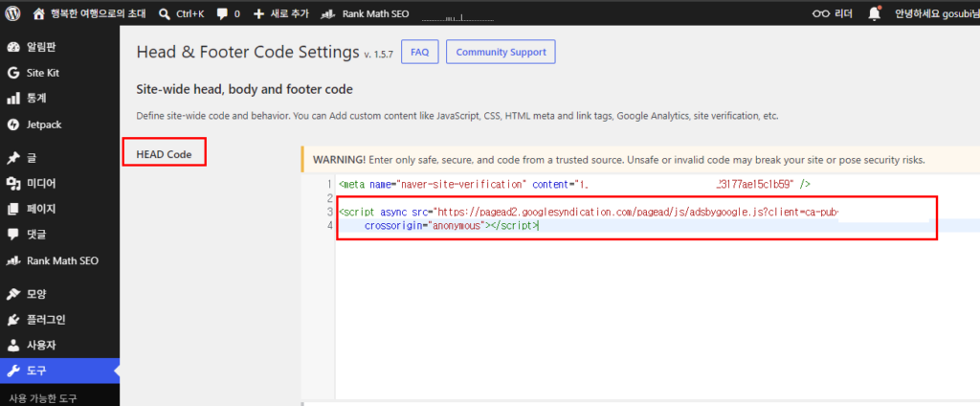Open the site home icon link
This screenshot has width=980, height=406.
coord(38,13)
